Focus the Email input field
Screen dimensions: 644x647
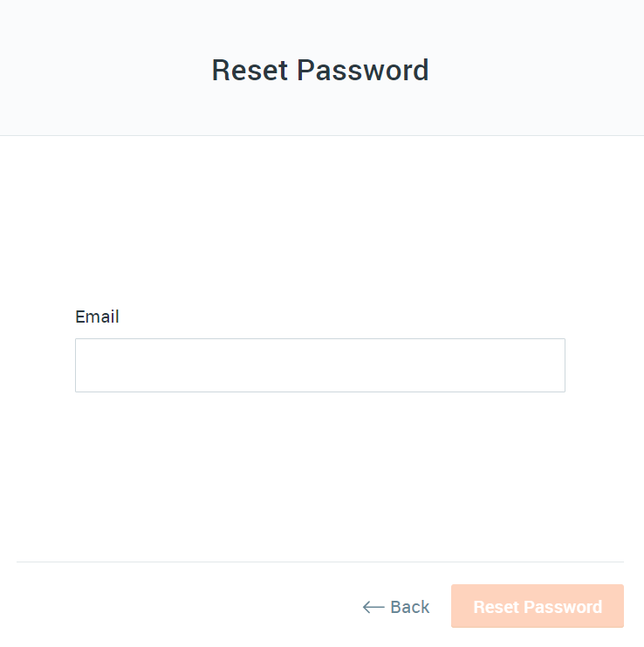tap(320, 365)
